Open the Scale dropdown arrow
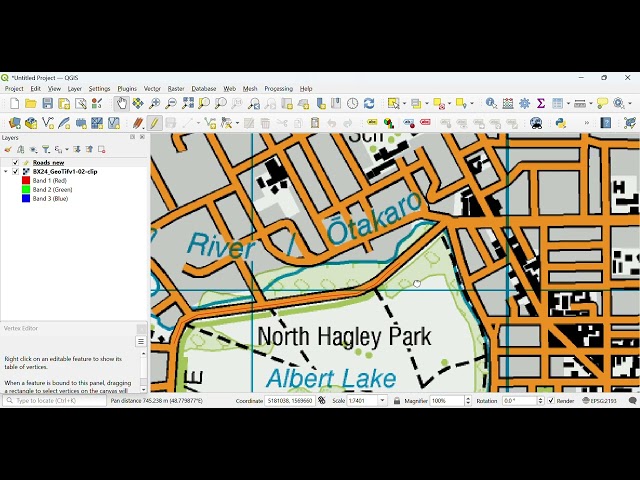This screenshot has height=480, width=640. (382, 401)
